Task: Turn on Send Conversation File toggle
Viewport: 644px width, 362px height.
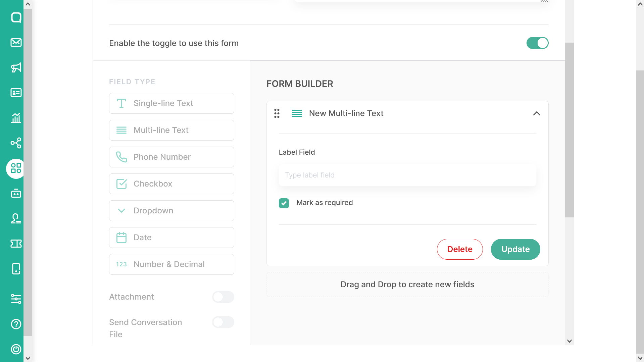Action: coord(223,322)
